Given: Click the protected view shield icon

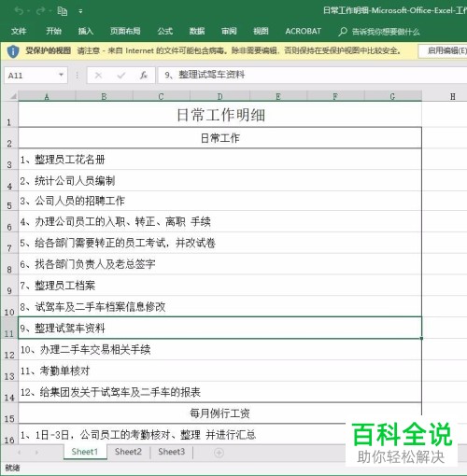Looking at the screenshot, I should (x=13, y=51).
